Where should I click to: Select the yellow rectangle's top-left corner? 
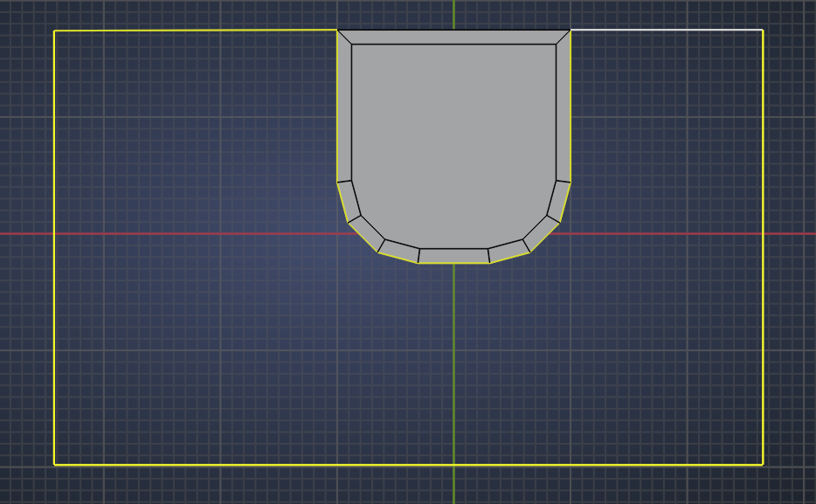click(x=55, y=31)
